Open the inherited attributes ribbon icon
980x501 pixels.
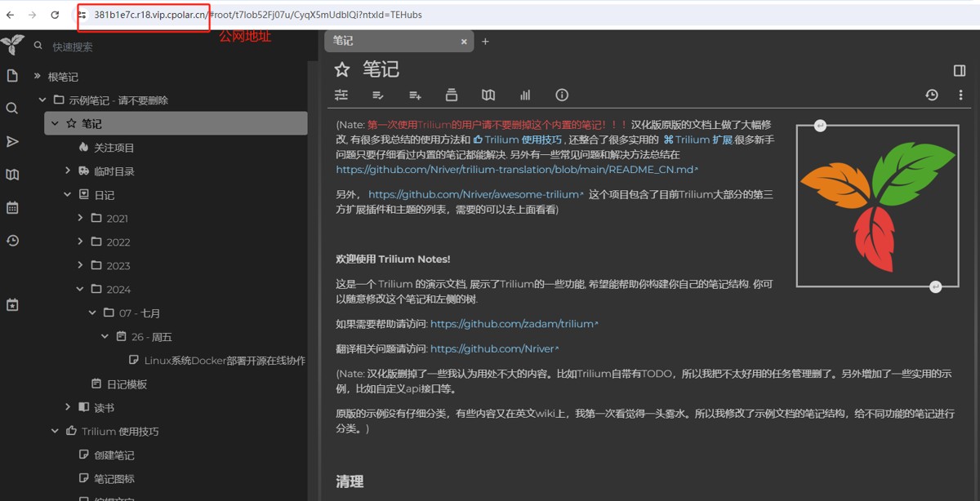[x=415, y=95]
